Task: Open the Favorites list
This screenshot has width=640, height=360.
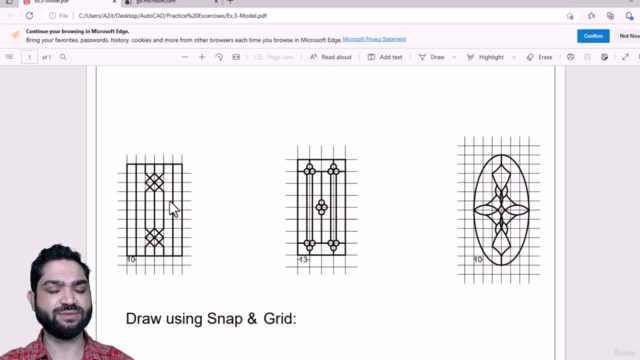Action: pos(591,16)
